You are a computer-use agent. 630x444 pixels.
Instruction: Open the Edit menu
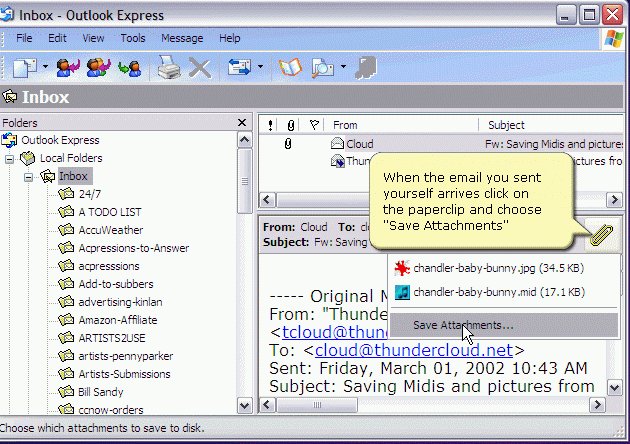[x=57, y=38]
